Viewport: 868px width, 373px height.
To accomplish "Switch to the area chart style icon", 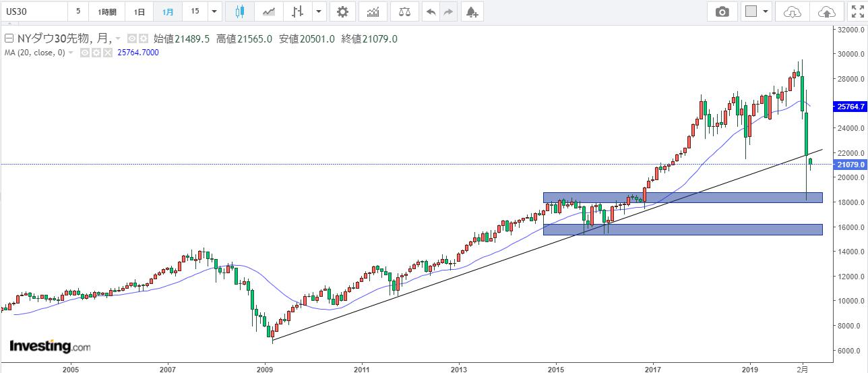I will 268,11.
